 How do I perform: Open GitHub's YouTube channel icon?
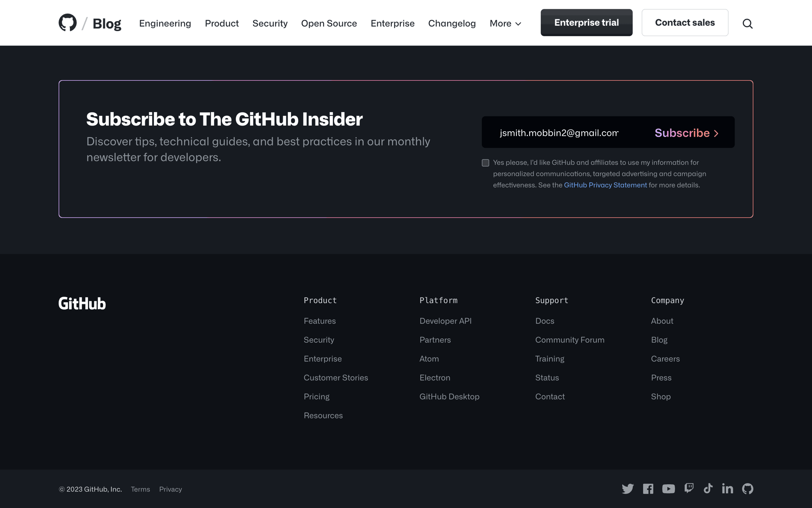(x=668, y=489)
